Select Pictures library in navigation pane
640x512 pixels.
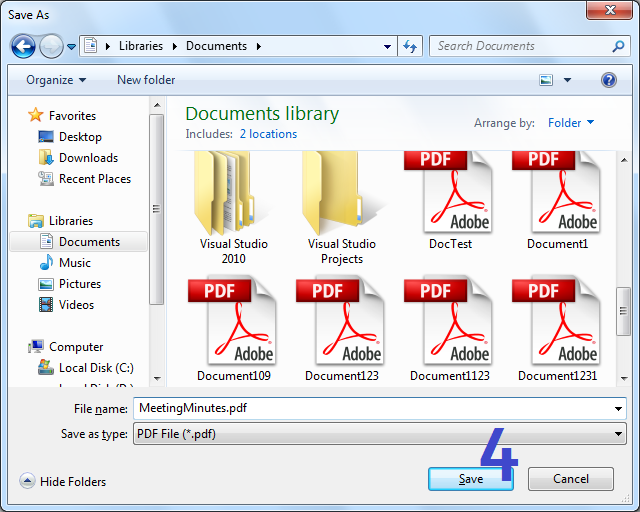pyautogui.click(x=80, y=284)
